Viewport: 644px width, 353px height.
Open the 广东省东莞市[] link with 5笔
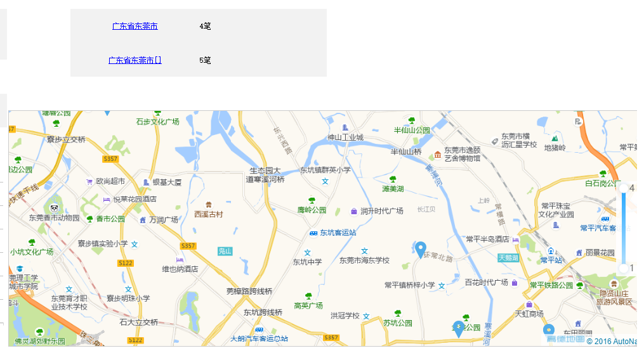(x=135, y=60)
